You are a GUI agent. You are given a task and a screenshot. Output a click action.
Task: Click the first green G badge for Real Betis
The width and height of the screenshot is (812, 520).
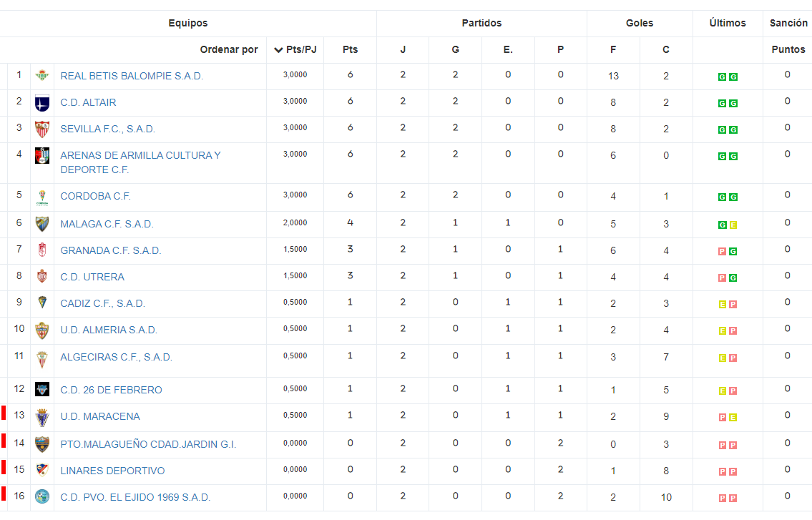pos(722,77)
